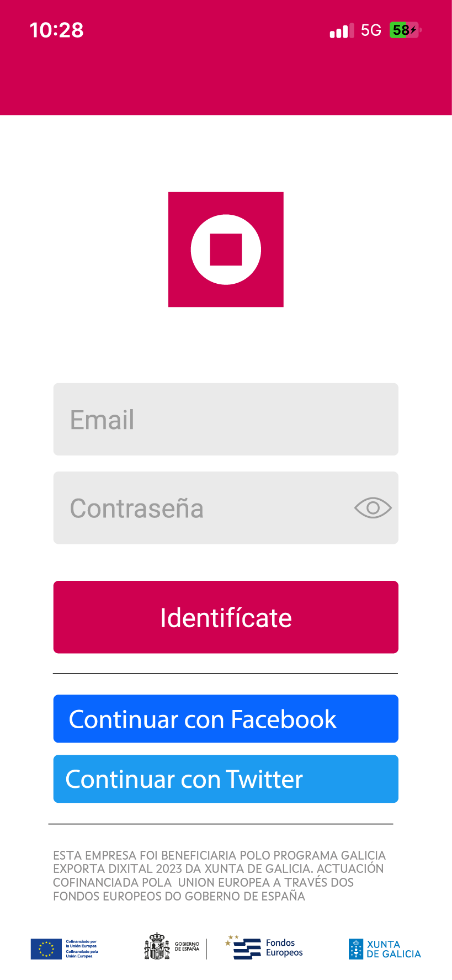Tap the 10:28 clock in status bar

pos(56,30)
